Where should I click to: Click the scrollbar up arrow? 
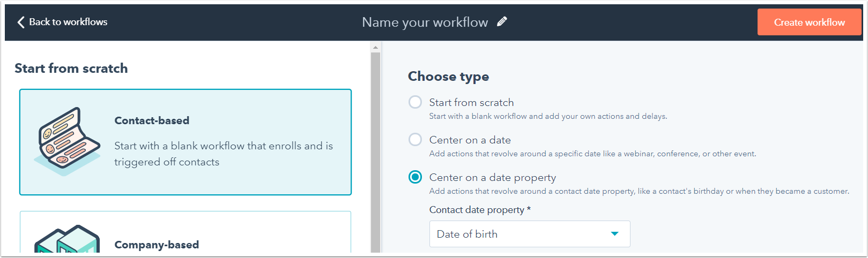point(375,48)
